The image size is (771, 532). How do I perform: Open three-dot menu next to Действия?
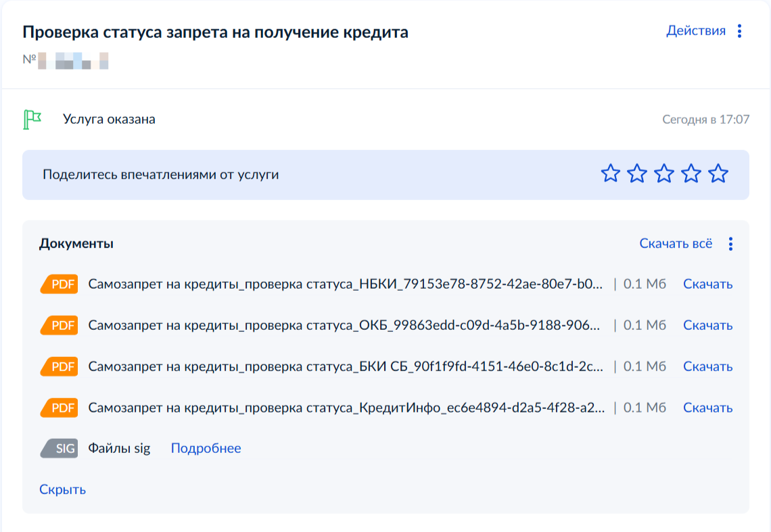739,31
